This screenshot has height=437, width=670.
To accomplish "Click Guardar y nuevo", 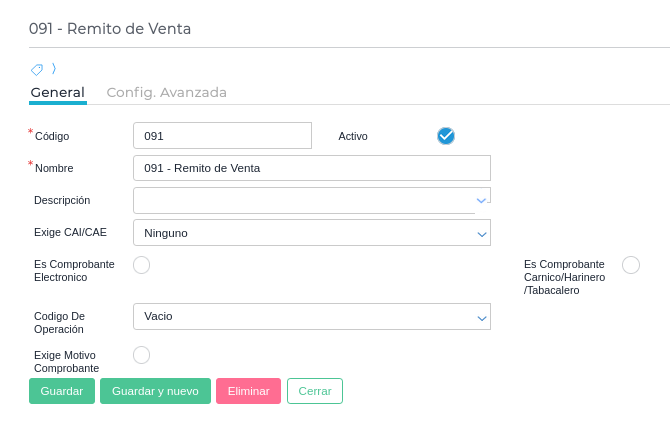I will [x=155, y=391].
